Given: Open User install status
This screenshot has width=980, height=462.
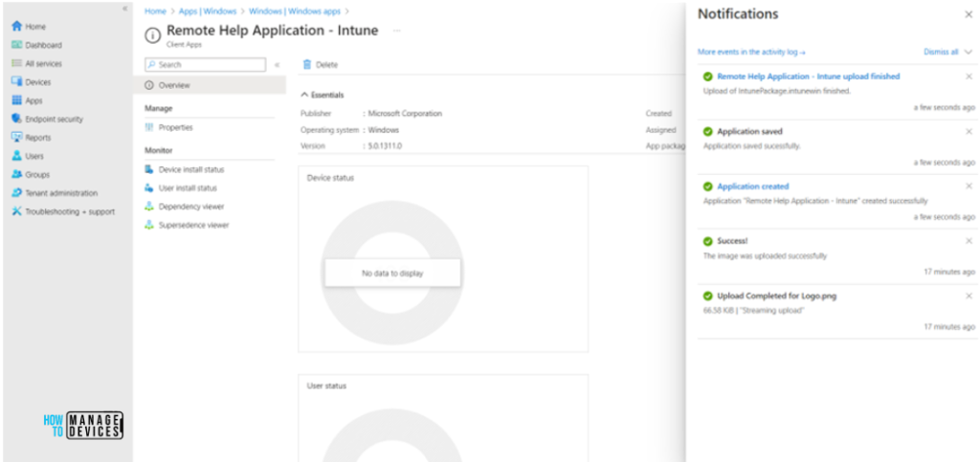Looking at the screenshot, I should 188,187.
